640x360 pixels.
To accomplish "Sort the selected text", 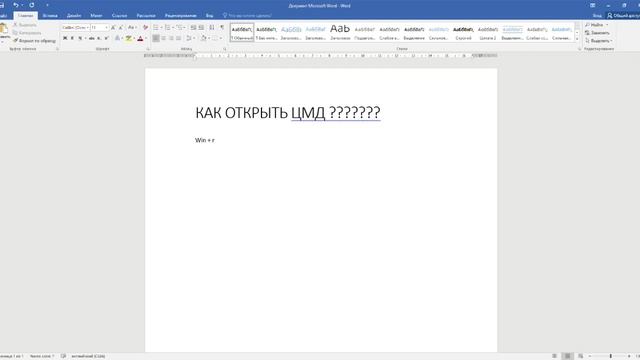I will point(212,27).
